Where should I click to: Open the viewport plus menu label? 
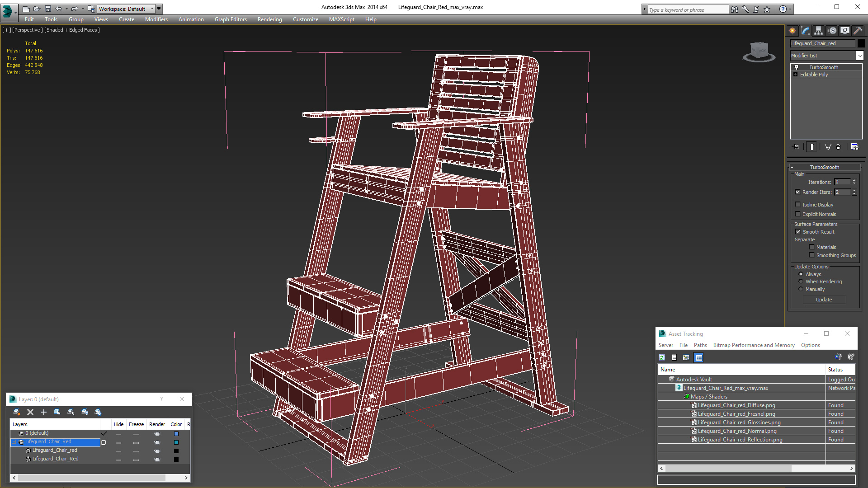click(6, 30)
